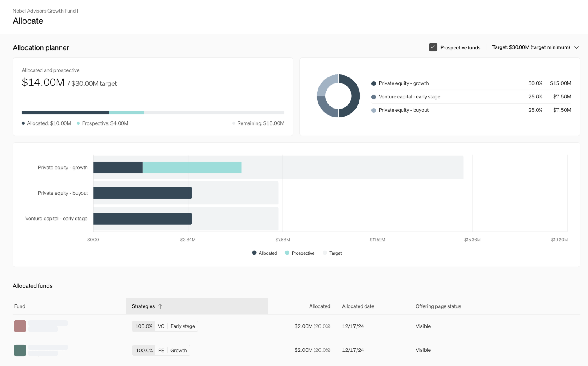Viewport: 588px width, 366px height.
Task: Click the Allocated date column header
Action: 358,306
